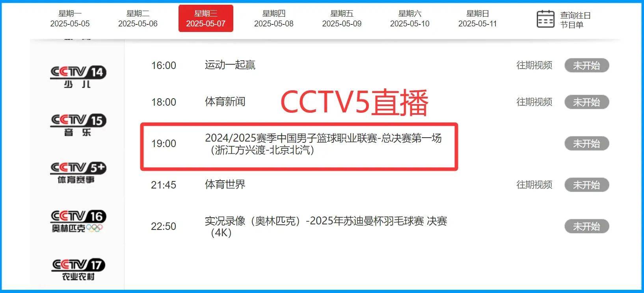Open the 总决赛第一场 浙江方兴渡-北京北汽 program title

pyautogui.click(x=323, y=144)
